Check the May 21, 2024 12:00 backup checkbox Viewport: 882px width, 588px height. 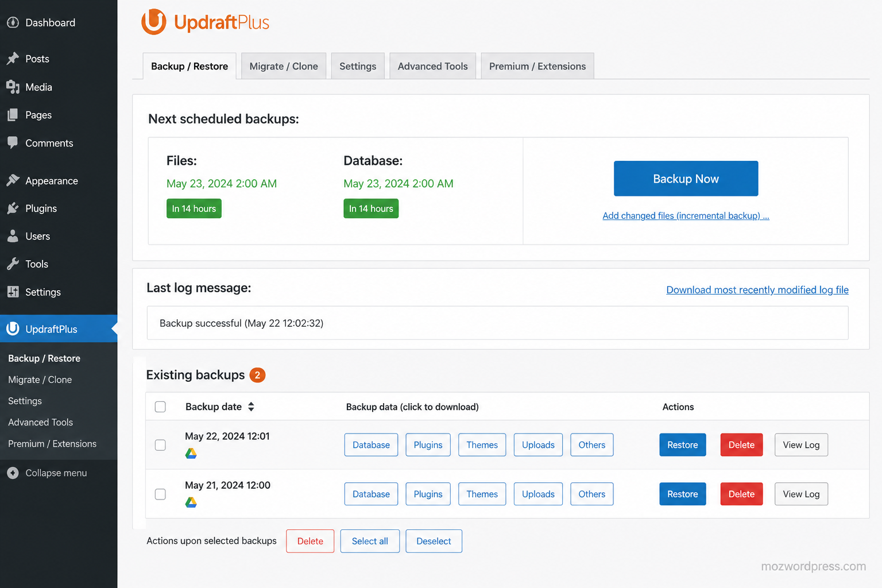pyautogui.click(x=160, y=494)
